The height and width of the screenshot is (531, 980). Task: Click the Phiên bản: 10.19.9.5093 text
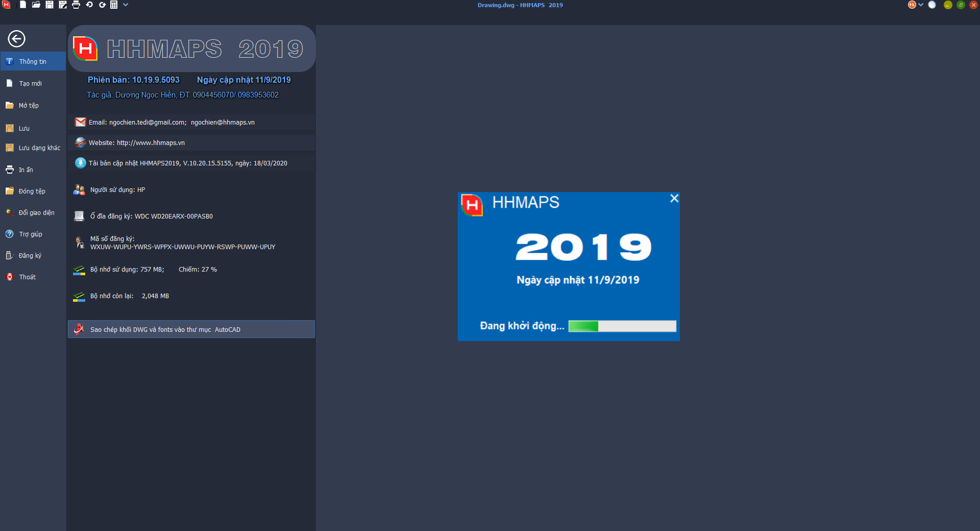pyautogui.click(x=134, y=80)
